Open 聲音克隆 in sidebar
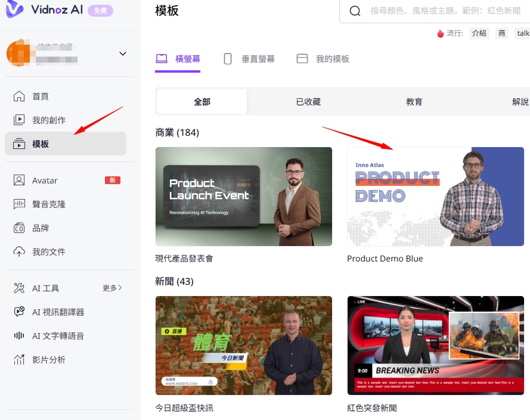Image resolution: width=530 pixels, height=420 pixels. coord(66,204)
